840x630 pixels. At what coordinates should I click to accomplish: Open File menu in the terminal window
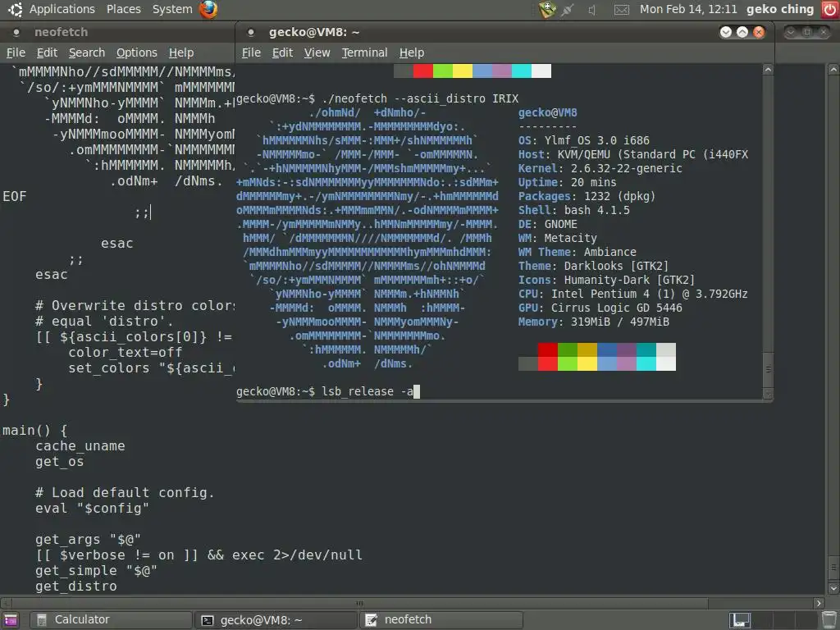(251, 52)
